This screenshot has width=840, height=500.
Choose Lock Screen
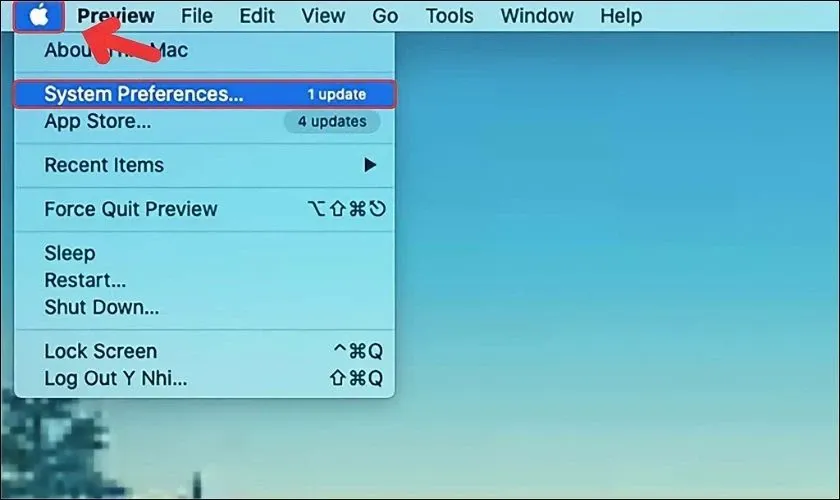coord(100,351)
